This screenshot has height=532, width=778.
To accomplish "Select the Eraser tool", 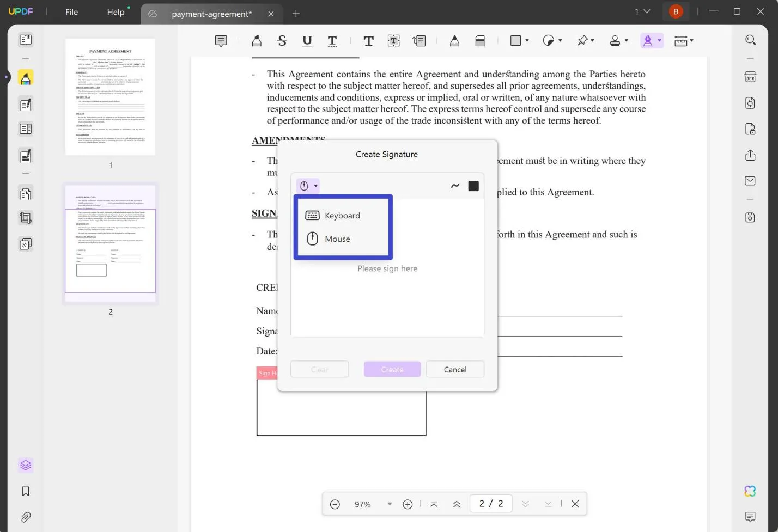I will click(480, 40).
